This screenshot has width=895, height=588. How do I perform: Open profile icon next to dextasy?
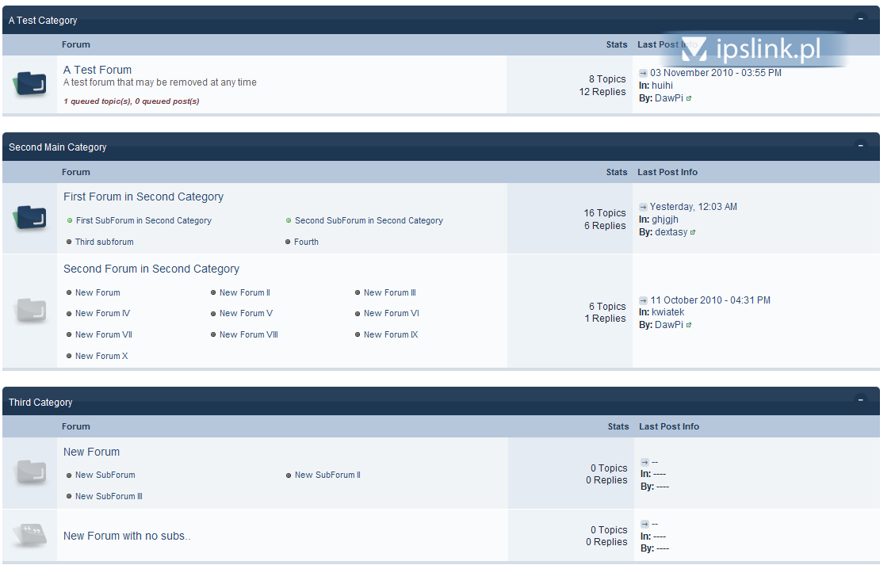(692, 233)
